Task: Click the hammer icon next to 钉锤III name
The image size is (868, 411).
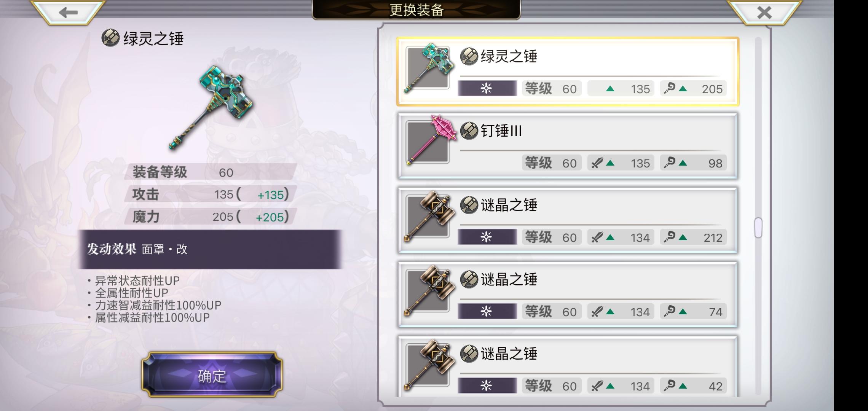Action: (x=469, y=131)
